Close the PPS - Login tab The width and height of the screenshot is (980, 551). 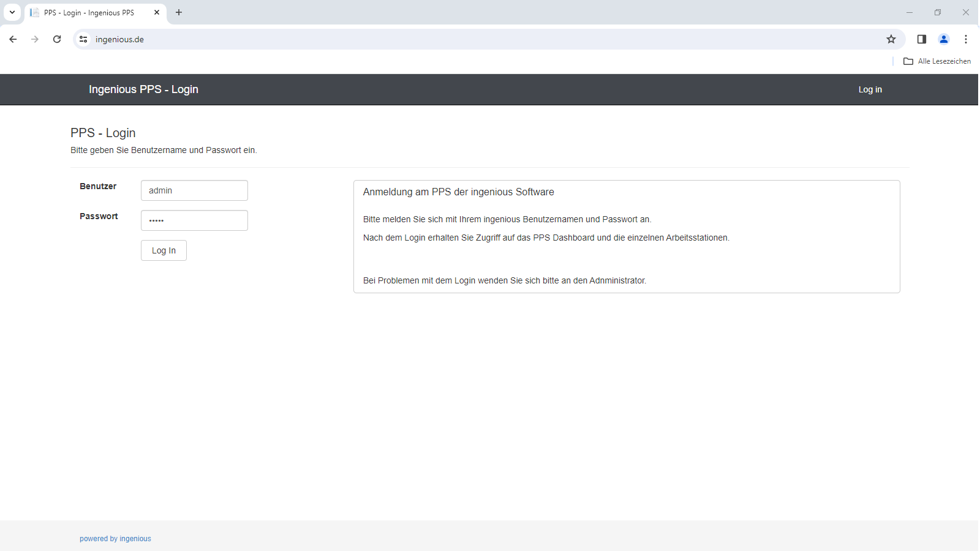point(157,12)
